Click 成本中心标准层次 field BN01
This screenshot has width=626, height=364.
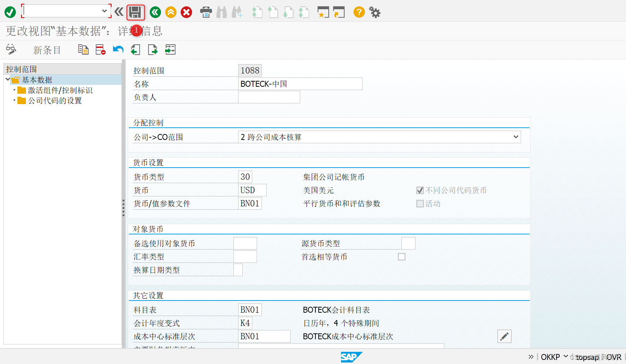tap(264, 336)
